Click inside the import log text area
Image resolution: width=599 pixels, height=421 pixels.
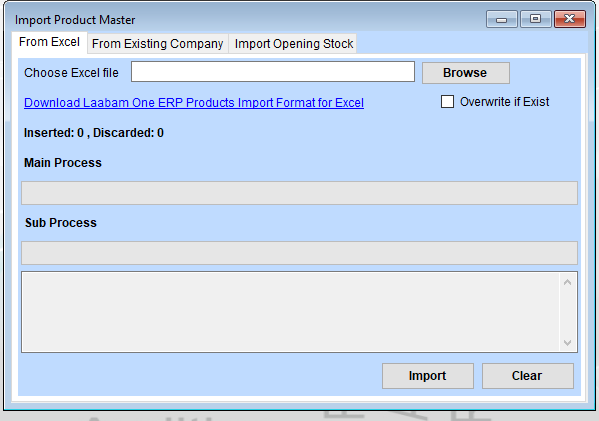pos(290,312)
